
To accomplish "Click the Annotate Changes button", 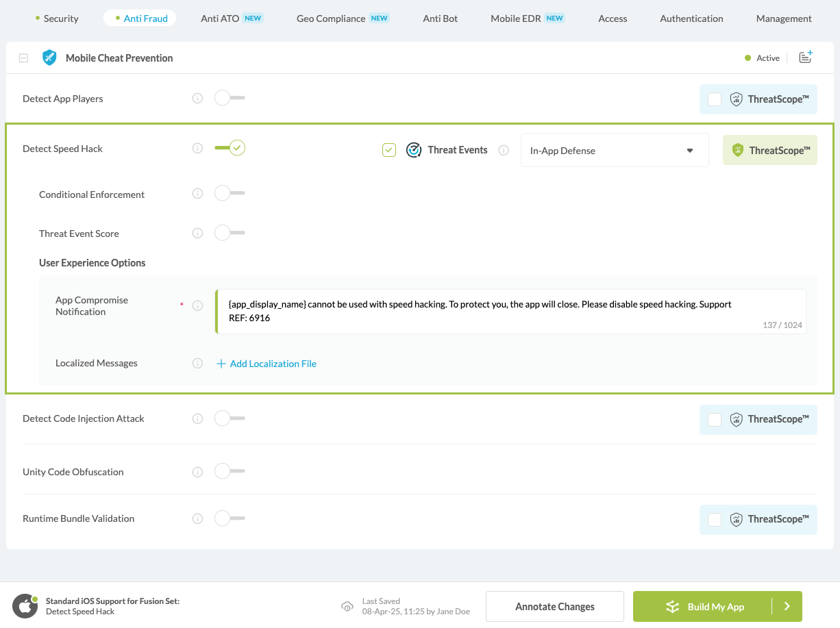I will (x=554, y=606).
